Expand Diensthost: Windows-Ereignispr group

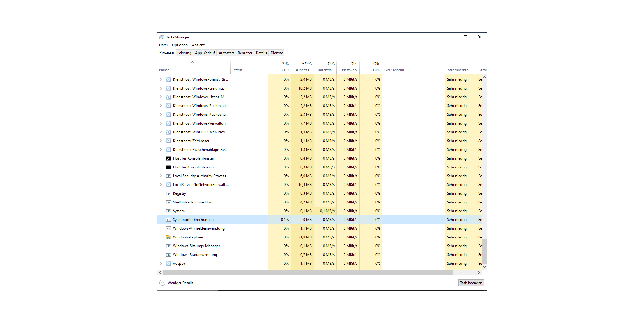tap(161, 88)
